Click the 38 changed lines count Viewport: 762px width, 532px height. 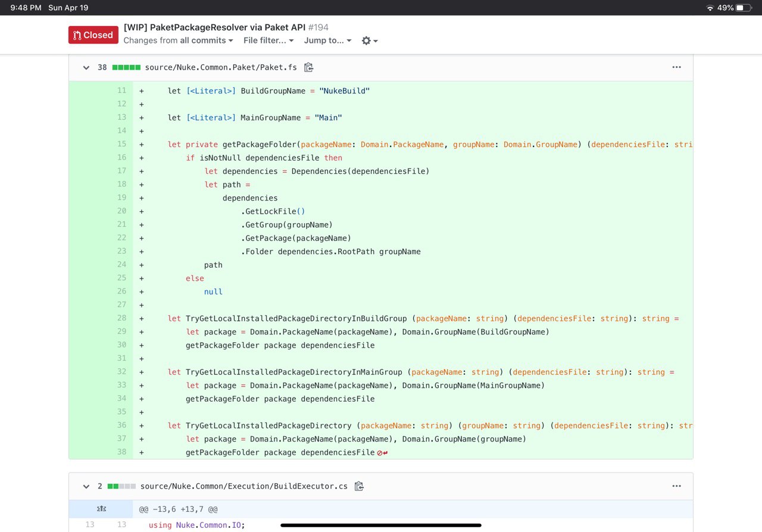102,67
